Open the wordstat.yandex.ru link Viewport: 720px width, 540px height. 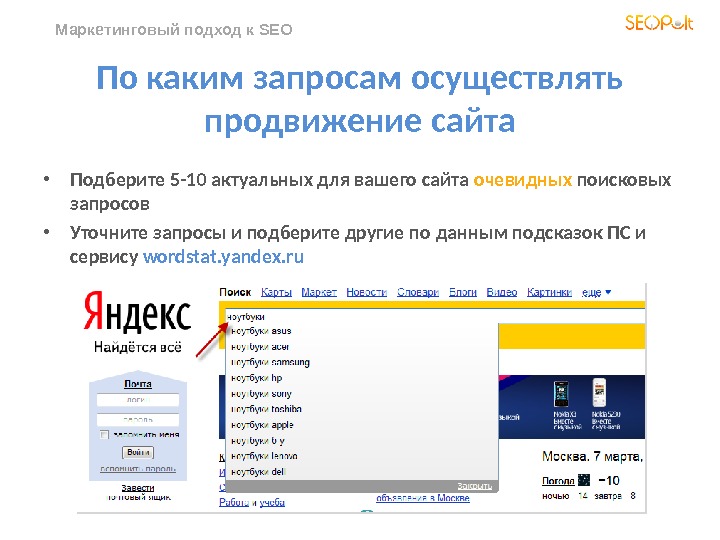click(223, 256)
